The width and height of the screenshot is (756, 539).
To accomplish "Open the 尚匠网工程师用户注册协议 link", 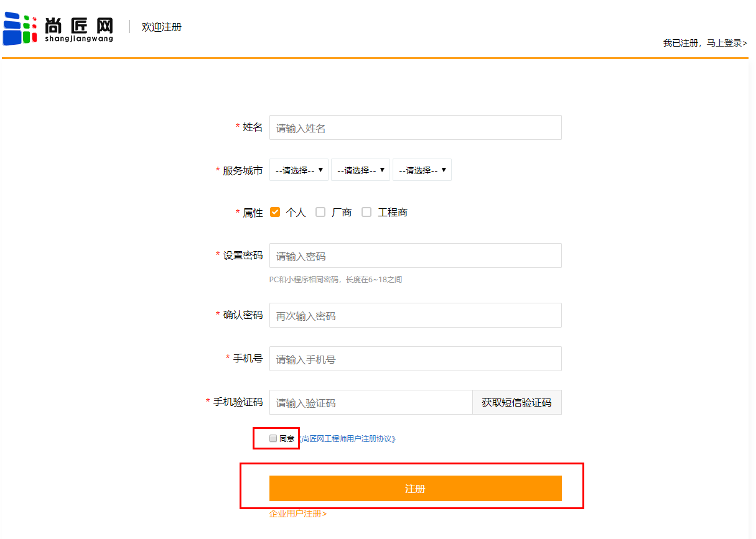I will (347, 439).
